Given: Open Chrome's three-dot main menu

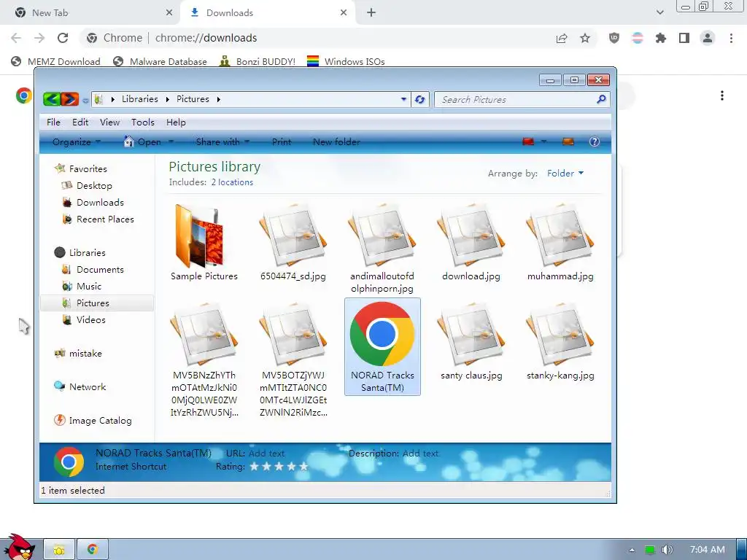Looking at the screenshot, I should (x=731, y=38).
